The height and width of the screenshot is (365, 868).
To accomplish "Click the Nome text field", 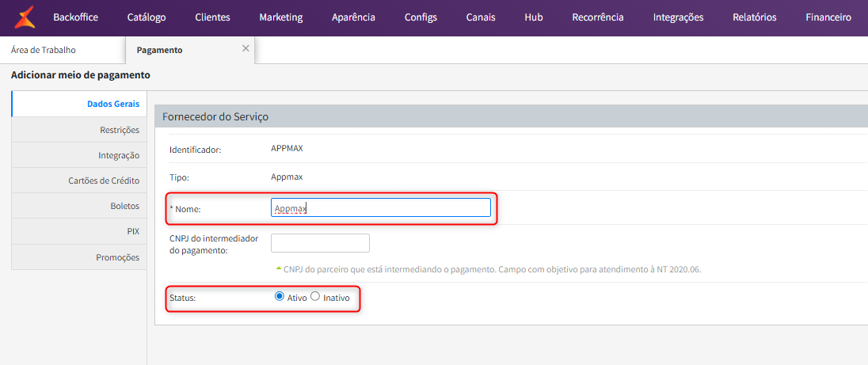I will pyautogui.click(x=380, y=208).
